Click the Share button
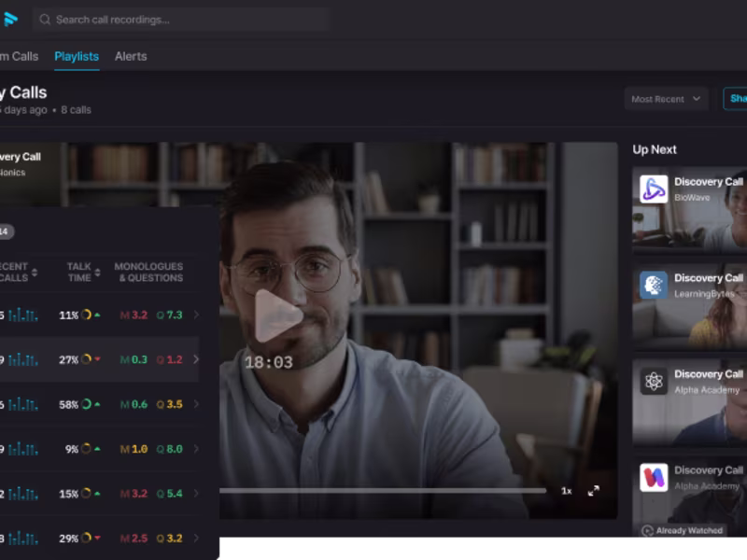Image resolution: width=747 pixels, height=560 pixels. point(735,99)
